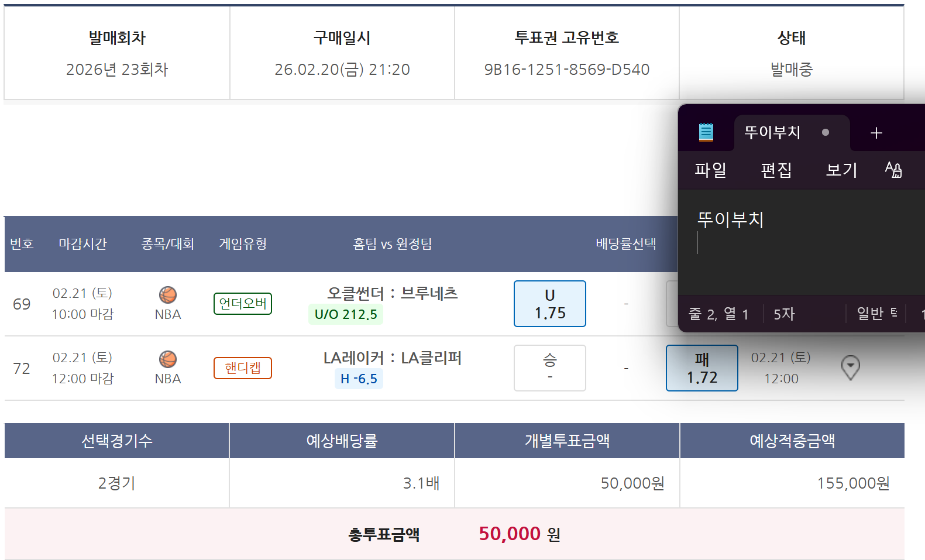Open the 파일 menu in Notepad

coord(710,170)
